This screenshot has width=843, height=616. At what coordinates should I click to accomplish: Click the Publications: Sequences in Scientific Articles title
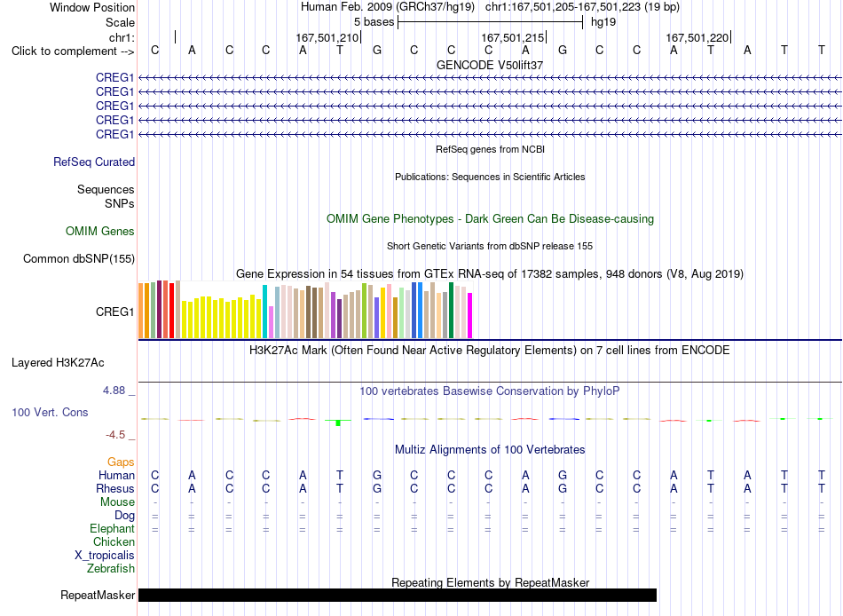pos(490,177)
